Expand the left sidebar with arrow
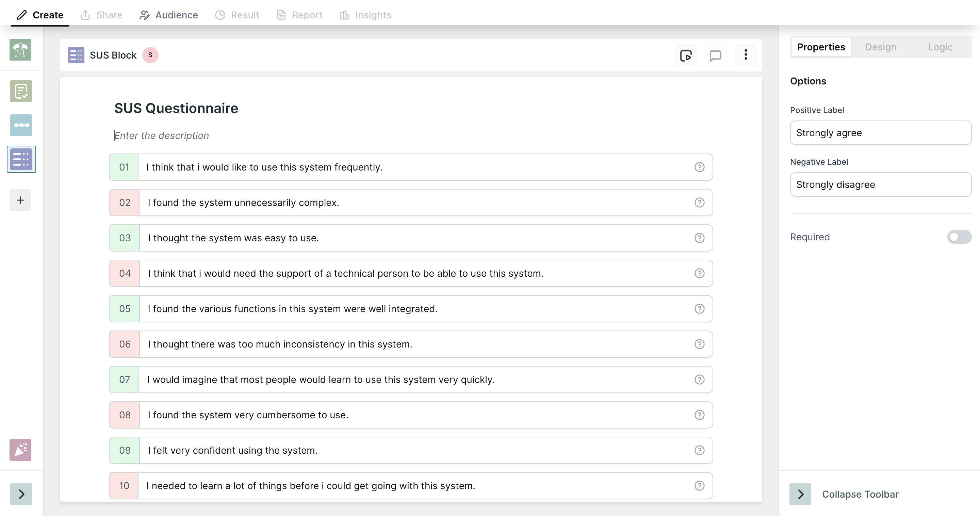 21,494
